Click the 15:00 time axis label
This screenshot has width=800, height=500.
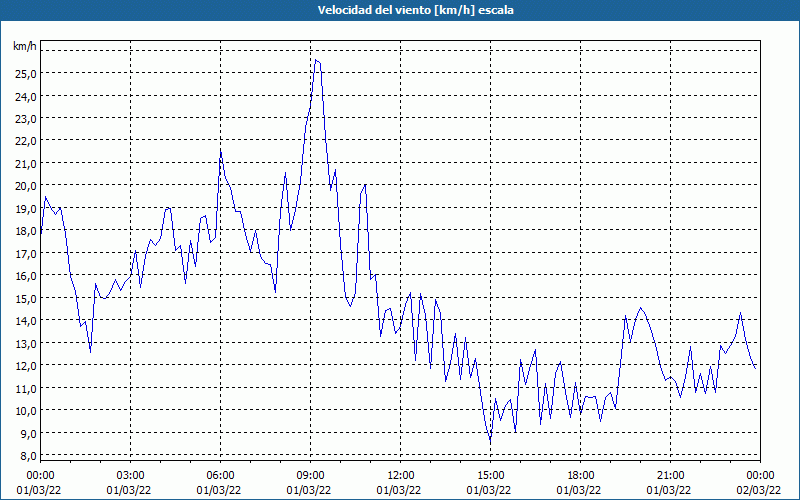point(490,476)
